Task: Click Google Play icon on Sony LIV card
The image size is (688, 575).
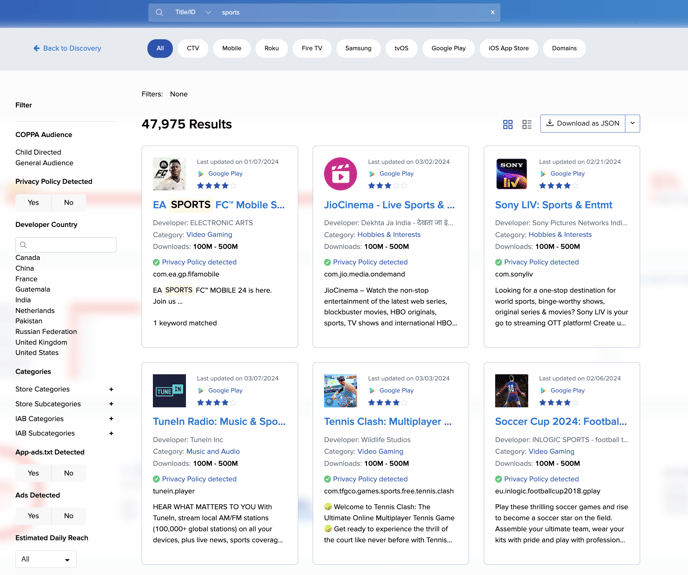Action: click(543, 174)
